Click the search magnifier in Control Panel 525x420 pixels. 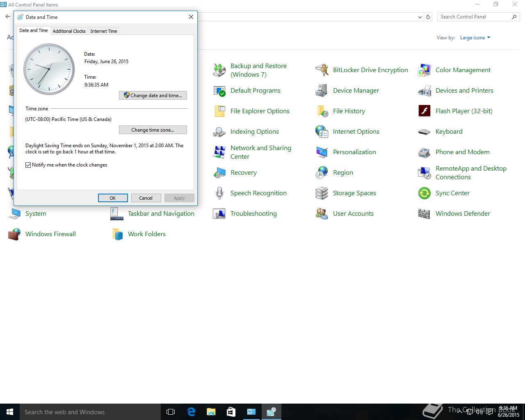(x=514, y=17)
